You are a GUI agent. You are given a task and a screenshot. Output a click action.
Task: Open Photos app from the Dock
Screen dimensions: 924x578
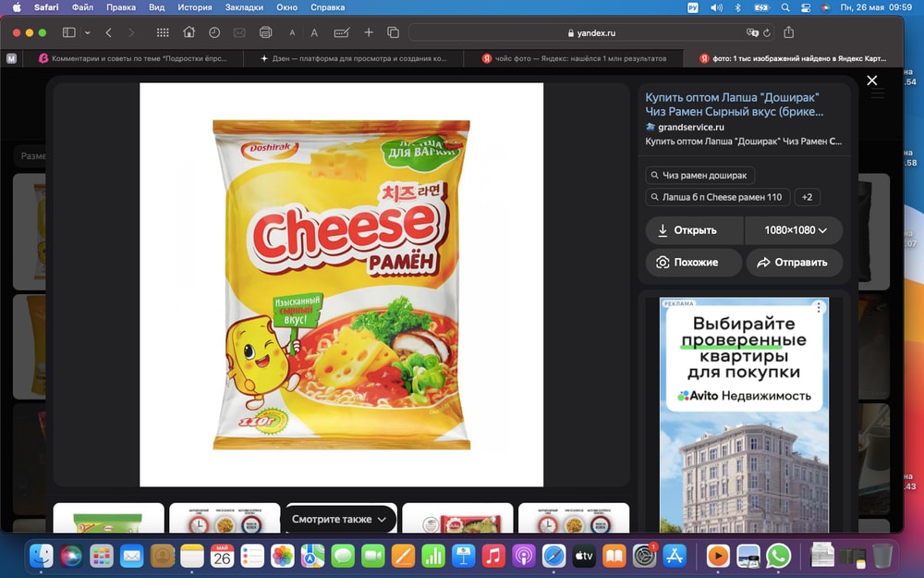(x=282, y=556)
